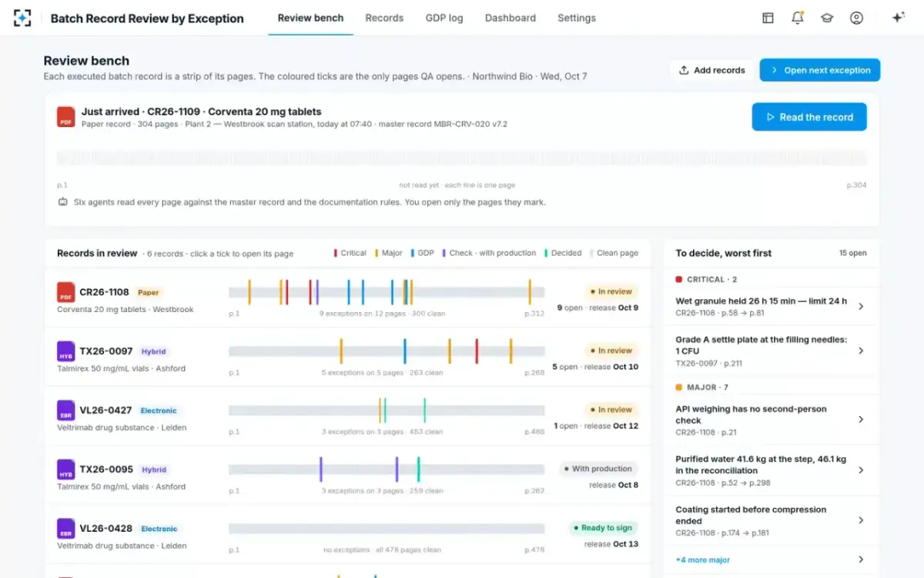Click the Read the record button
Image resolution: width=924 pixels, height=578 pixels.
[809, 117]
